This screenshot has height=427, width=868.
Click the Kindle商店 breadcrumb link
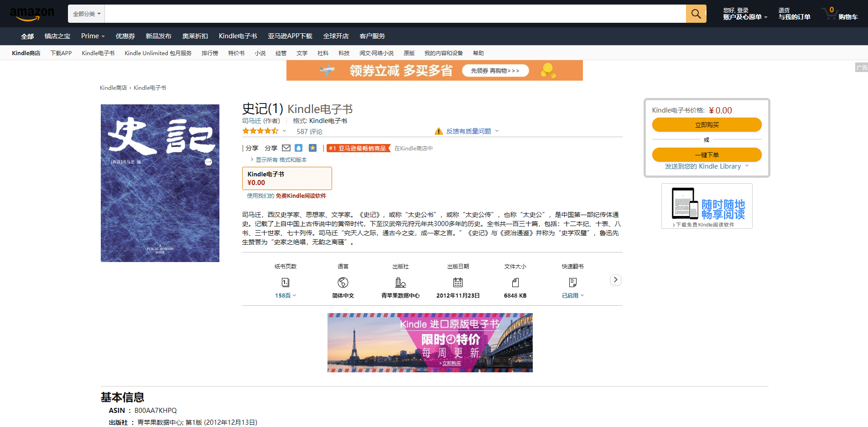114,88
